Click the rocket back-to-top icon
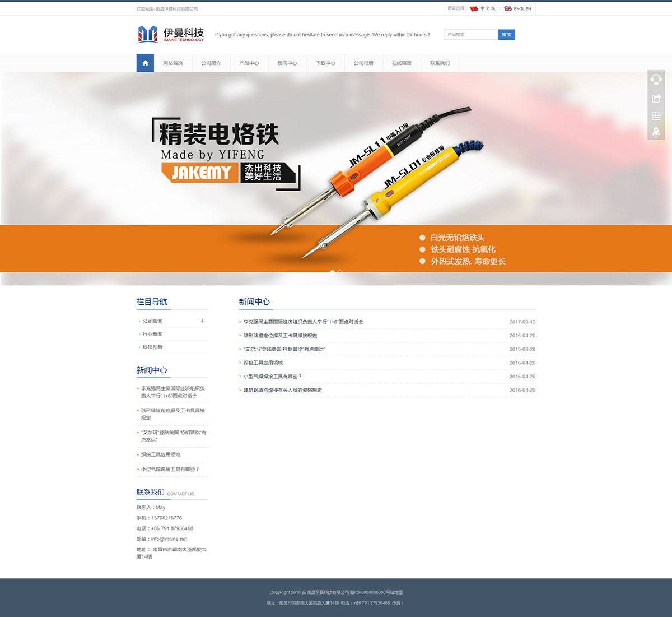This screenshot has height=617, width=672. pos(656,132)
